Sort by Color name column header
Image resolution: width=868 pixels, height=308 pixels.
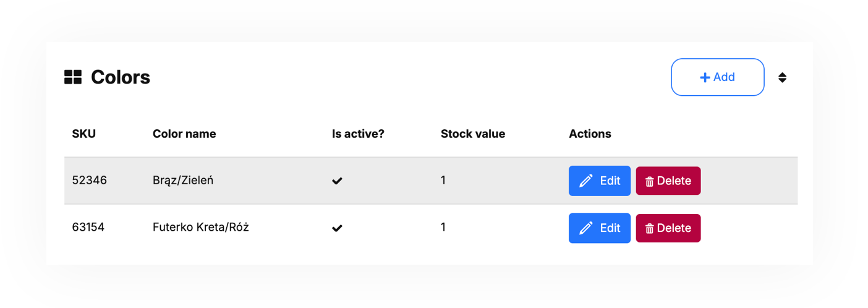[x=184, y=134]
